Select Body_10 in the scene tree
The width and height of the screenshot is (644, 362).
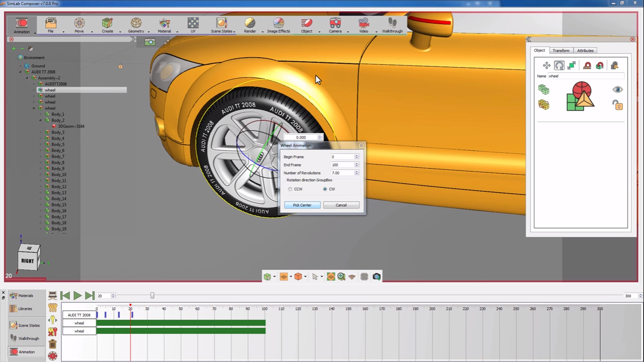coord(58,174)
